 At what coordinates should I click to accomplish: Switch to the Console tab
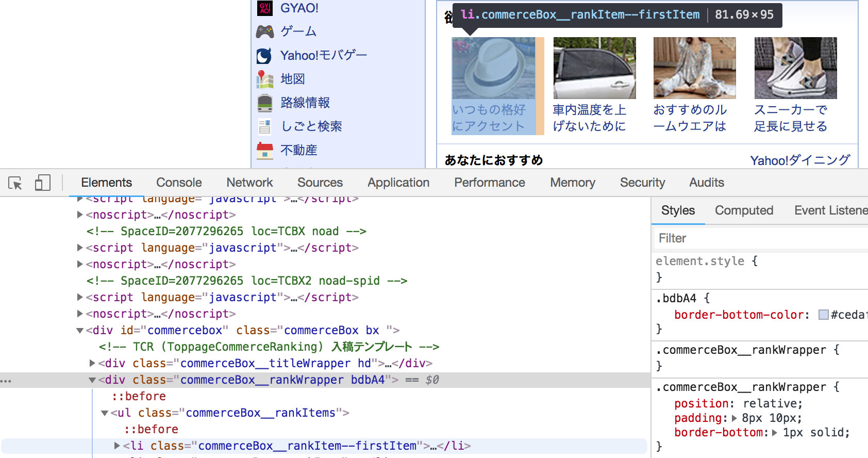coord(179,183)
